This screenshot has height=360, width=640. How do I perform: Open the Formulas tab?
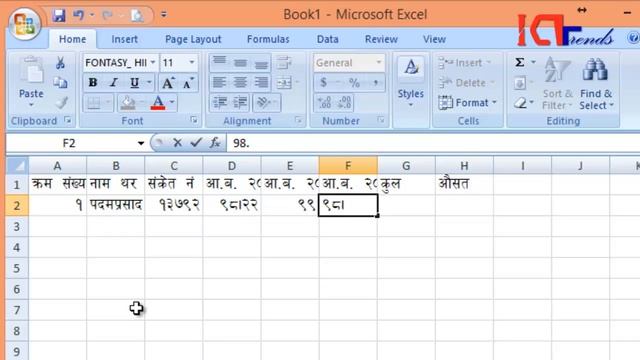pyautogui.click(x=268, y=39)
